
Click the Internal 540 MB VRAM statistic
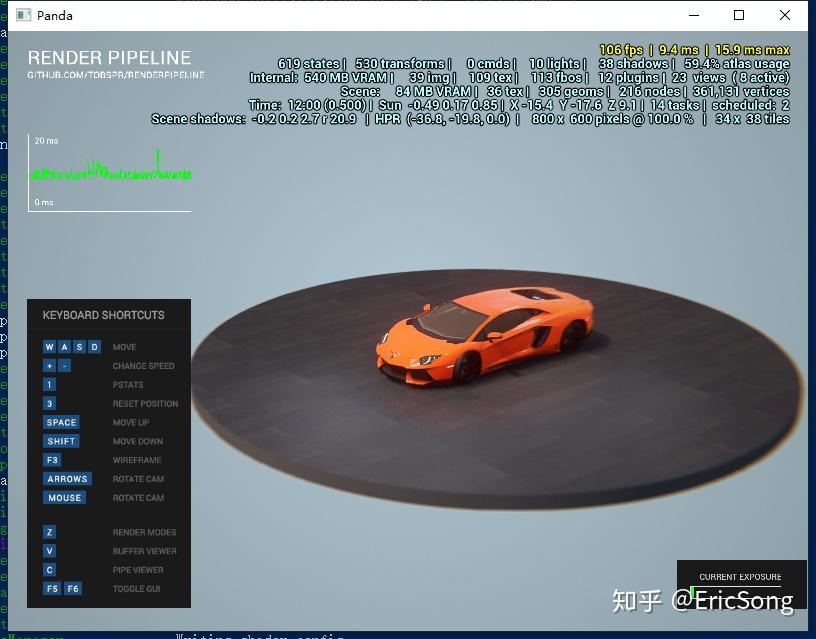pos(318,78)
